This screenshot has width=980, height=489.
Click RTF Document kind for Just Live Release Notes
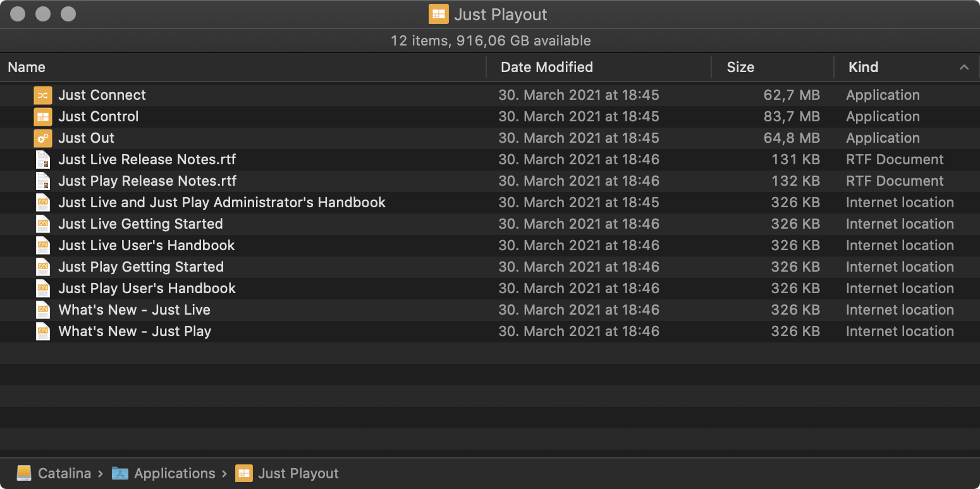coord(895,159)
